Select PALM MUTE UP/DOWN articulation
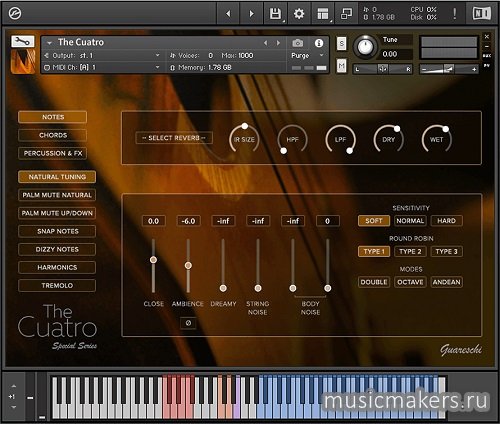The height and width of the screenshot is (424, 500). pos(57,213)
